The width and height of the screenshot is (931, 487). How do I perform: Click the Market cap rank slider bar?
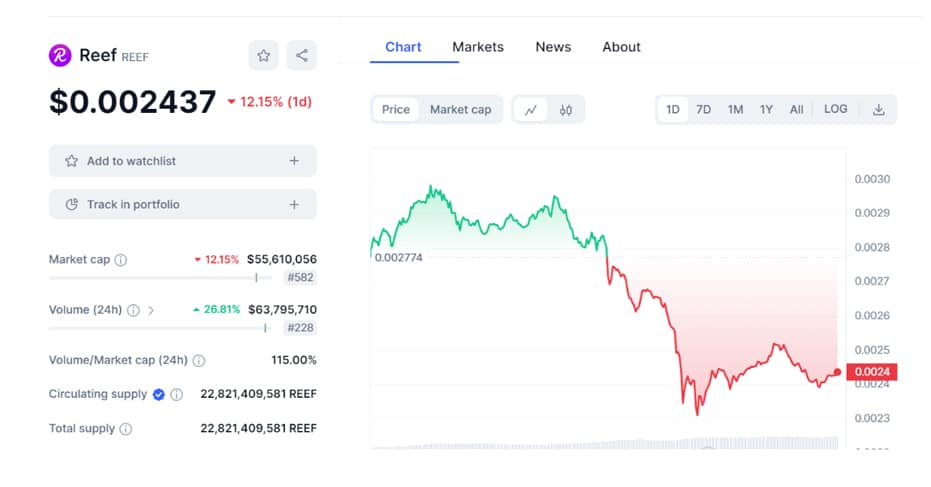click(160, 278)
